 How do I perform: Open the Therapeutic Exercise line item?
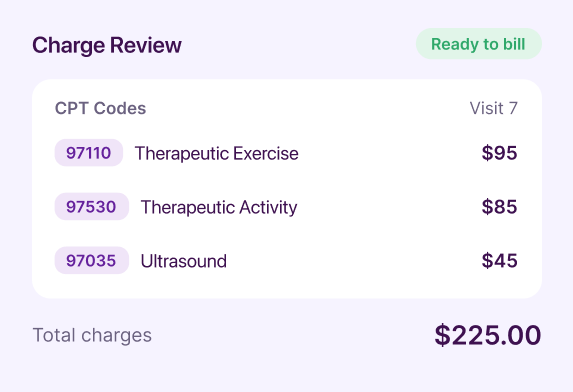pos(217,153)
